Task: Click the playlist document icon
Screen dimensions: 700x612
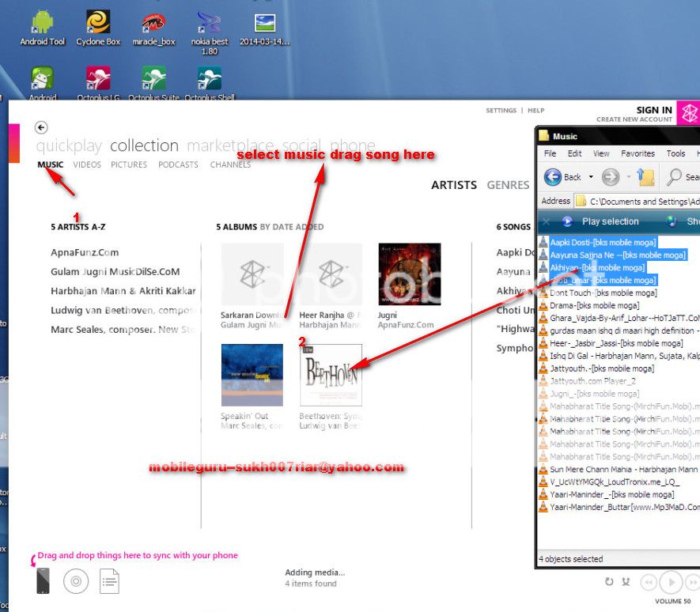Action: [x=109, y=583]
